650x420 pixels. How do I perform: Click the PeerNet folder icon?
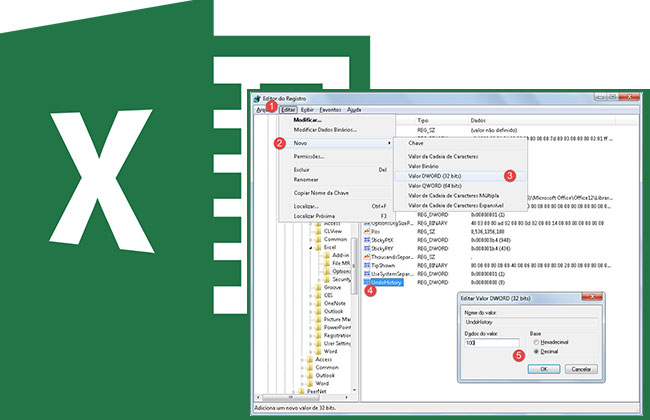click(302, 391)
